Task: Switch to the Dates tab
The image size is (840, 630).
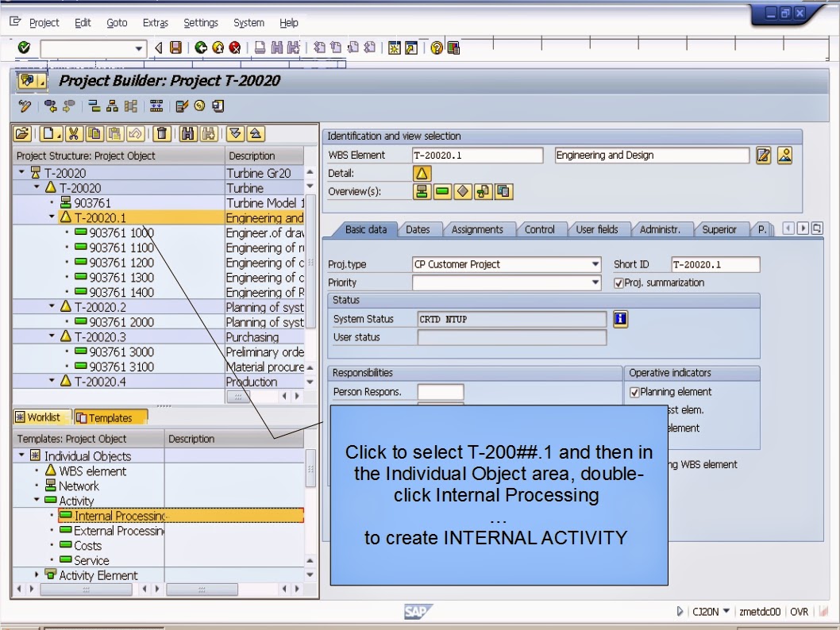Action: click(x=419, y=229)
